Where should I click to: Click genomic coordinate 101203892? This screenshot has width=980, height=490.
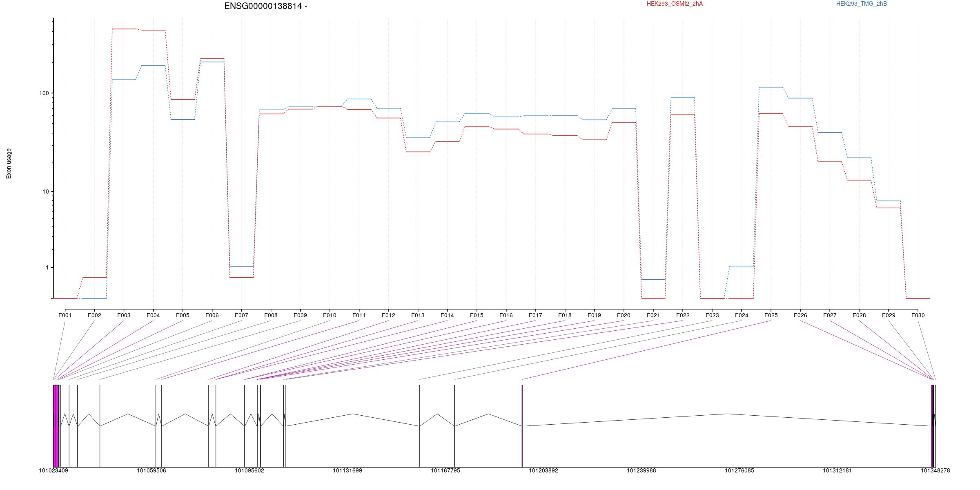tap(543, 471)
